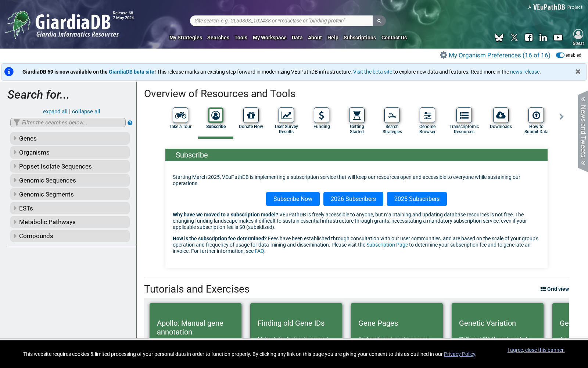Open My Organism Preferences link
The image size is (588, 368).
click(x=499, y=55)
